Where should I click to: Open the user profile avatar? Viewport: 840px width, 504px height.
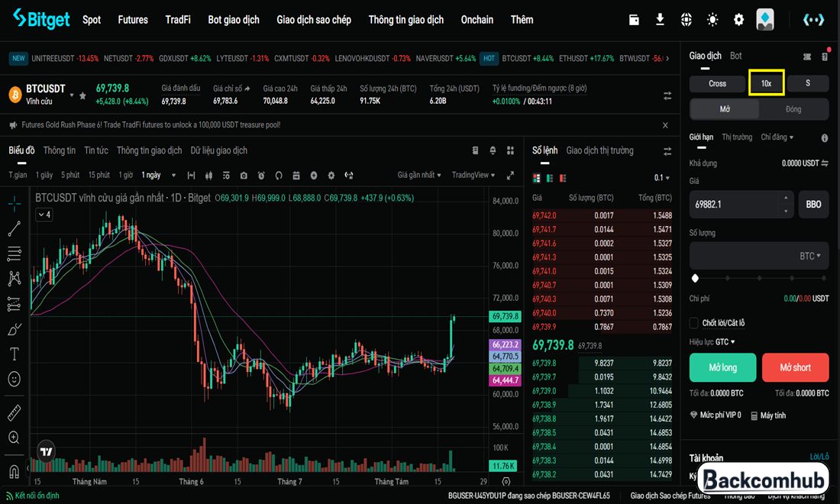pyautogui.click(x=765, y=20)
